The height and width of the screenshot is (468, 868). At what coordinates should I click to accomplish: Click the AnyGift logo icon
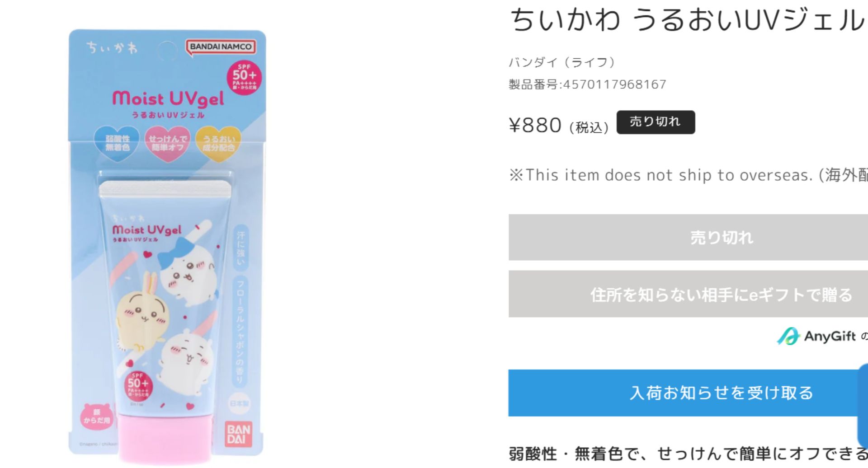(x=788, y=336)
